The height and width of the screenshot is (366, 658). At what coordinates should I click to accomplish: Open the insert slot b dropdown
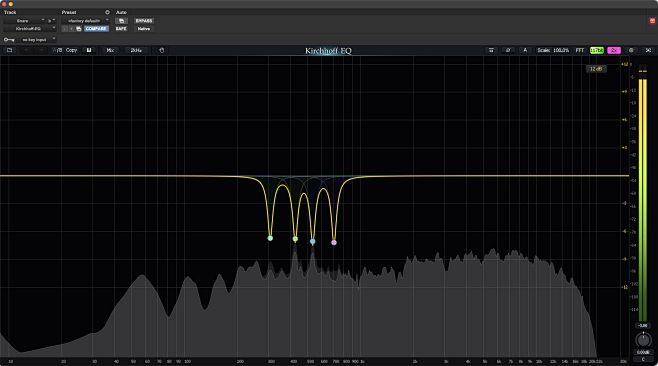click(51, 21)
